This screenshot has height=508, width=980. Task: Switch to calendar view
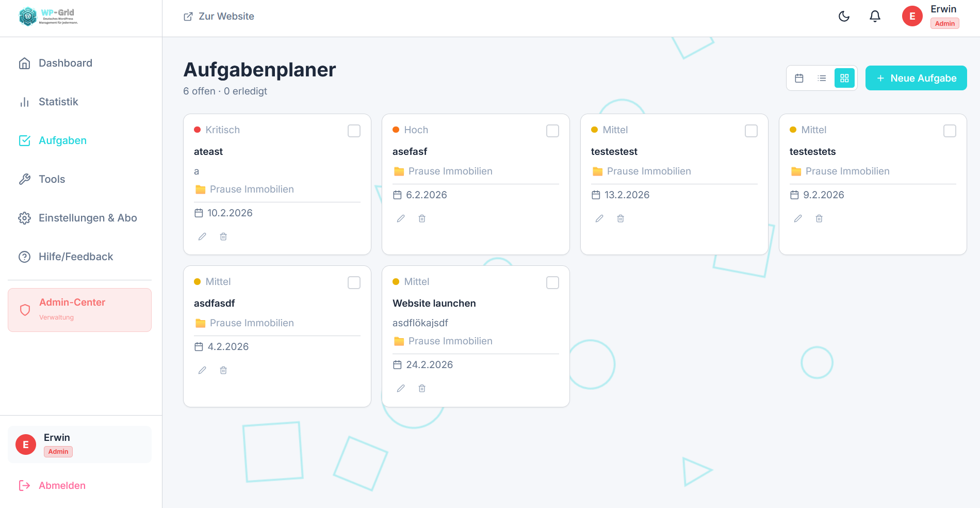[x=799, y=78]
